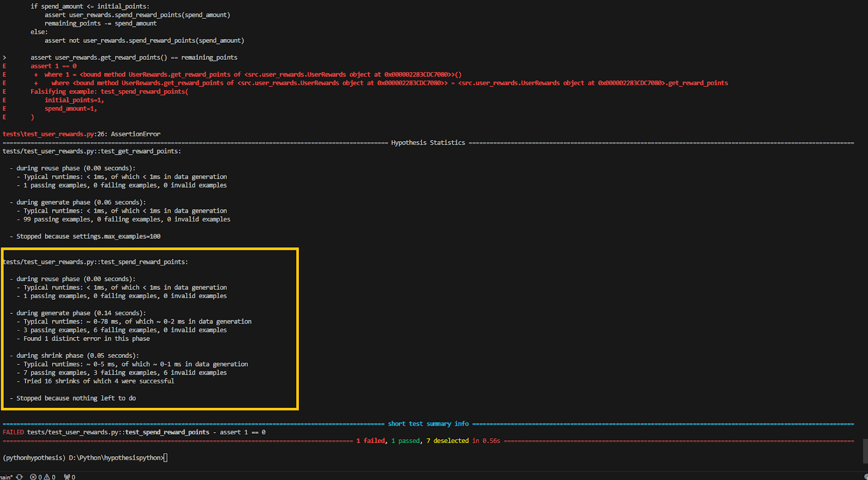The width and height of the screenshot is (868, 480).
Task: Click test_spend_reward_points heading inside yellow box
Action: [x=95, y=262]
